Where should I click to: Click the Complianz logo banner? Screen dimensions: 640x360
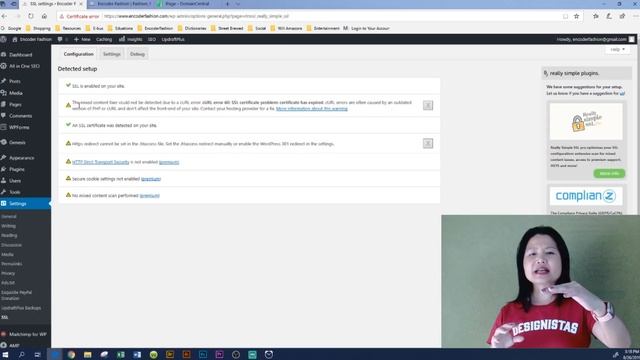click(586, 196)
